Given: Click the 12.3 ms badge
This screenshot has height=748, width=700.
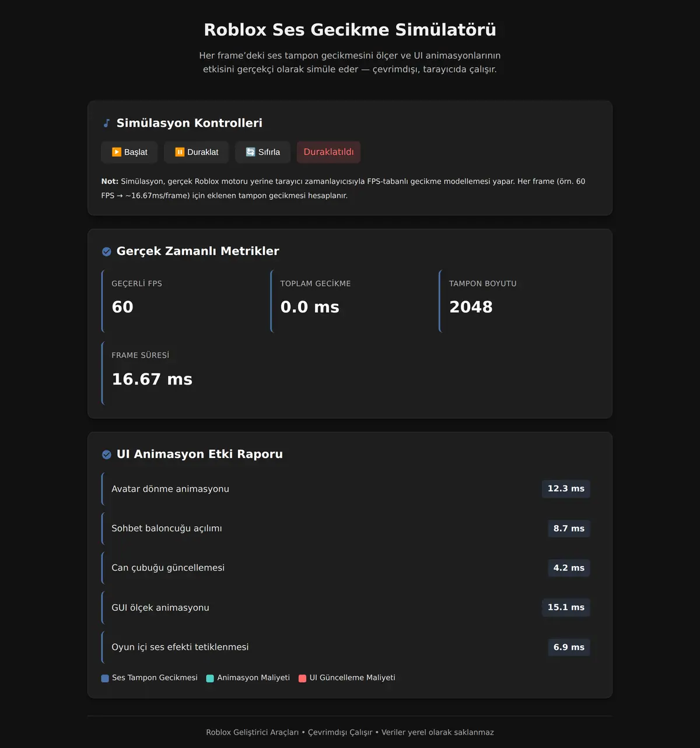Looking at the screenshot, I should pos(566,489).
